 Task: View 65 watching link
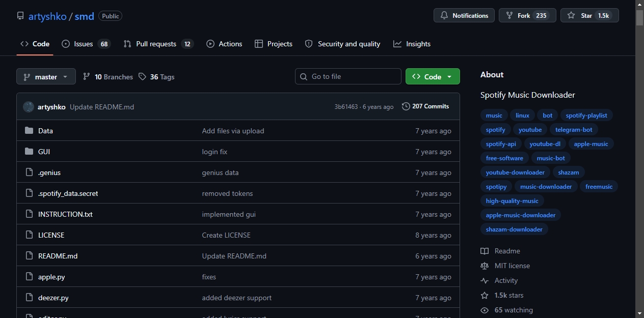pos(506,310)
